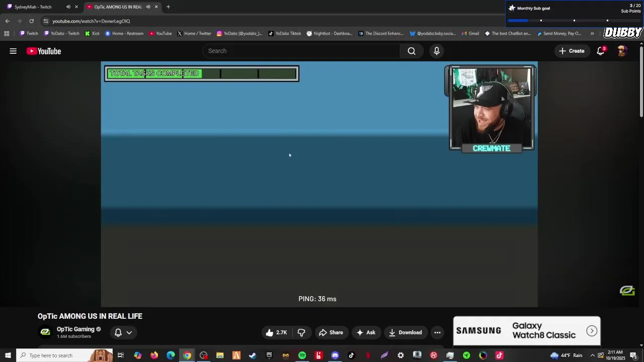Open the Samsung Galaxy Watch8 ad arrow

point(592,331)
